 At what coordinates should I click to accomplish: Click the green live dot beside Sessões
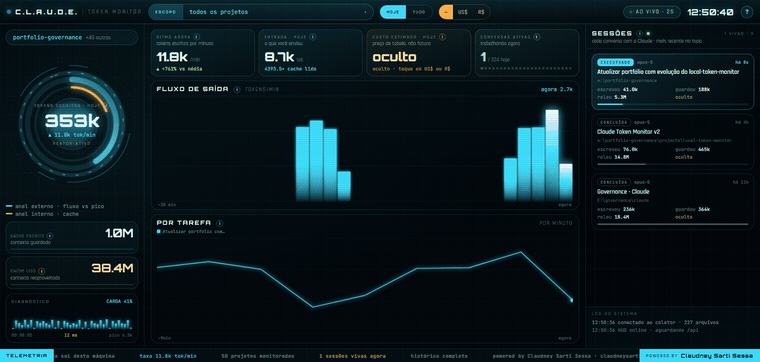649,33
